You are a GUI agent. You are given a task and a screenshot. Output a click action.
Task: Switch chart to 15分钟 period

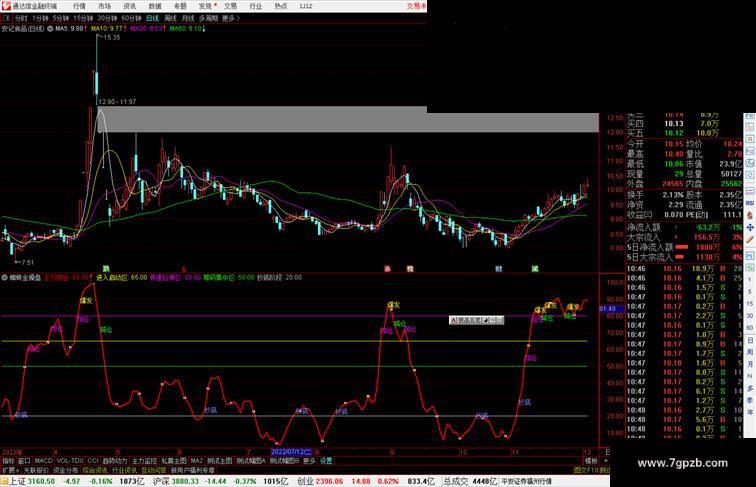pos(83,18)
